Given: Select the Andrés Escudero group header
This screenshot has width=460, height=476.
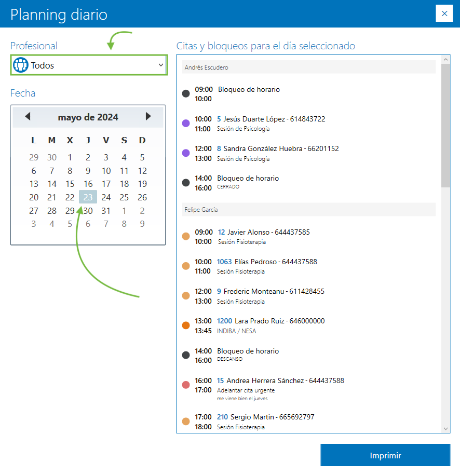Looking at the screenshot, I should click(309, 67).
